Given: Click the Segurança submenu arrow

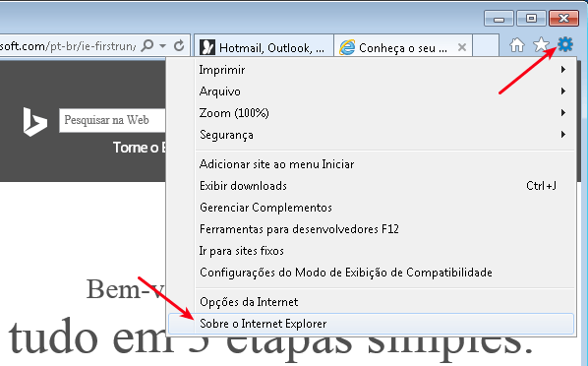Looking at the screenshot, I should coord(562,135).
